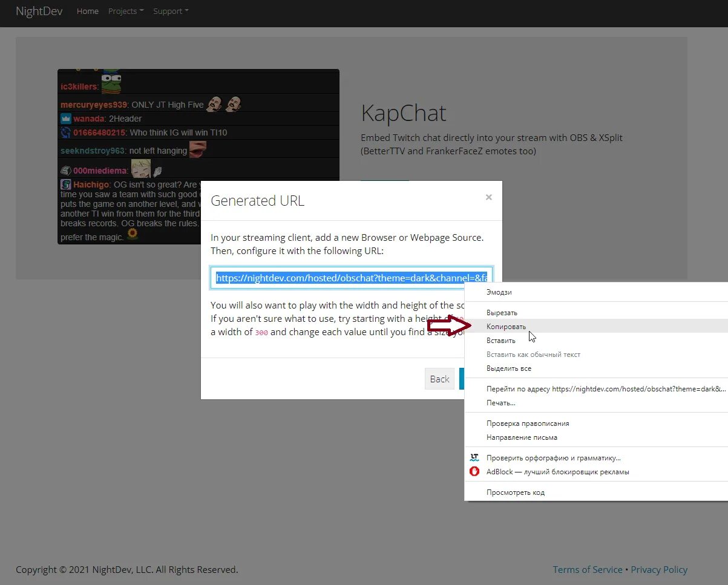Expand the Support dropdown menu
The width and height of the screenshot is (728, 585).
171,11
